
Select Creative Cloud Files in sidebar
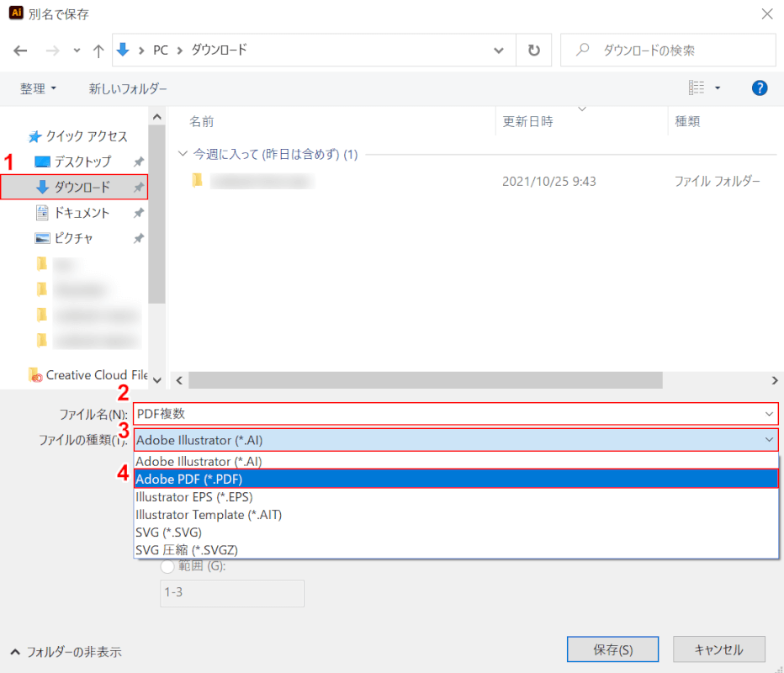[x=88, y=375]
